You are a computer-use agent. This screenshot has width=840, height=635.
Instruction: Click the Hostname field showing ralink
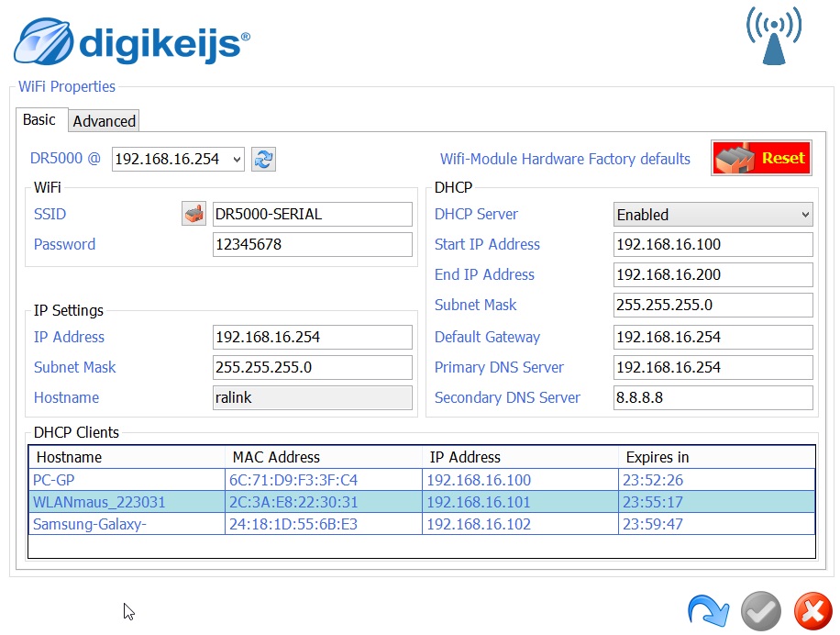[313, 397]
